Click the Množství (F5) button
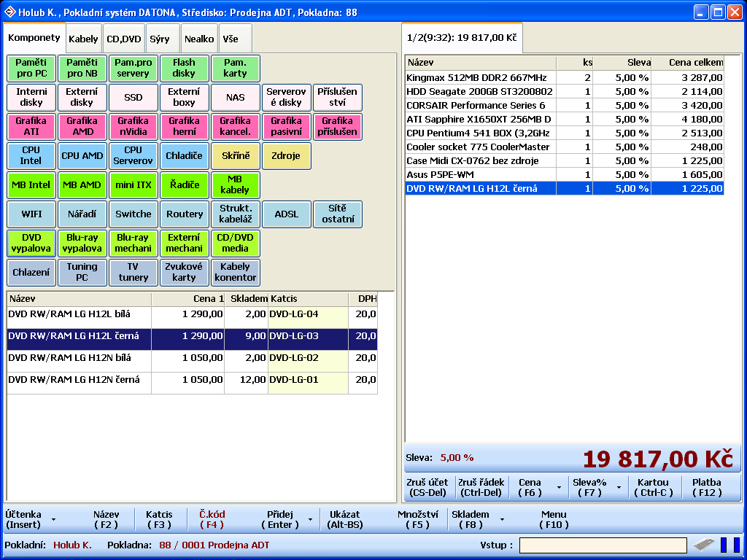Viewport: 747px width, 560px height. tap(417, 519)
